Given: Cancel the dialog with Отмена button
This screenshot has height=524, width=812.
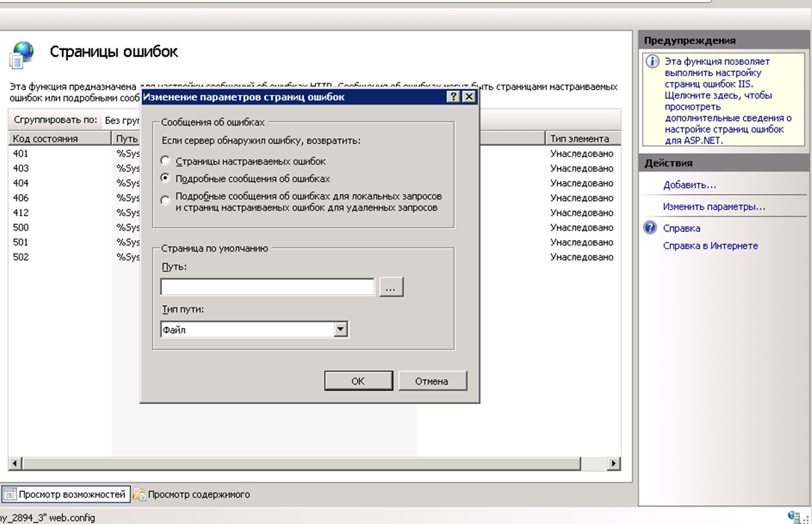Looking at the screenshot, I should click(x=433, y=380).
